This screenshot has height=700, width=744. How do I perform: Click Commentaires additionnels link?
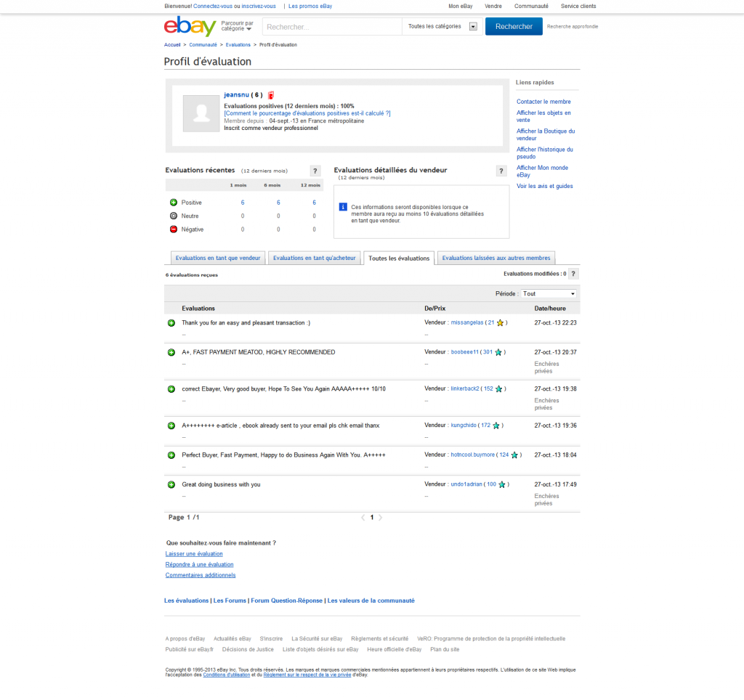click(x=201, y=575)
